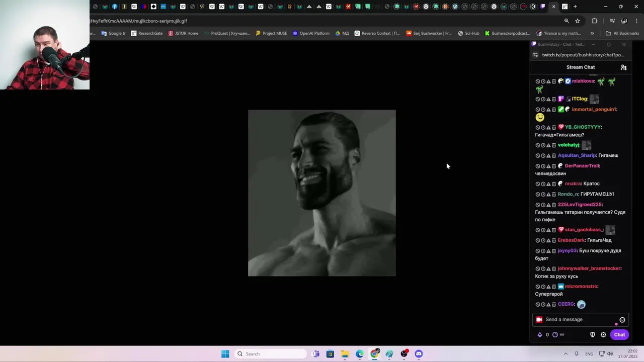Delete Aqsultan_Sharip's message with trash icon
This screenshot has width=644, height=362.
click(554, 156)
